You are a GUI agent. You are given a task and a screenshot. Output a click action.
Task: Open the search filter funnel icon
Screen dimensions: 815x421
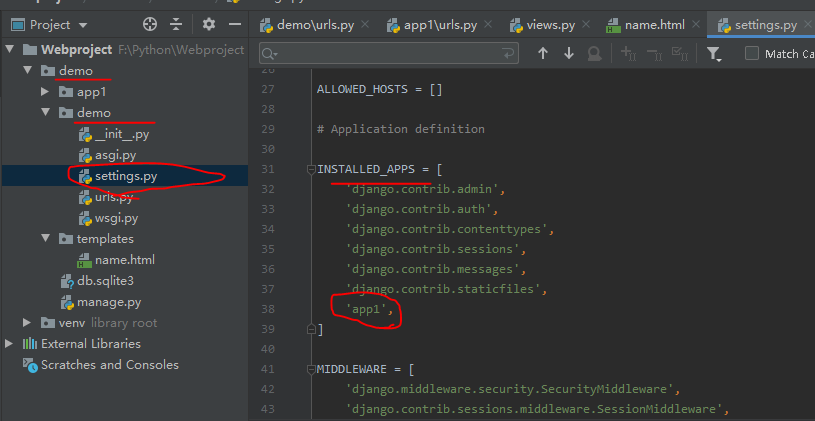714,54
